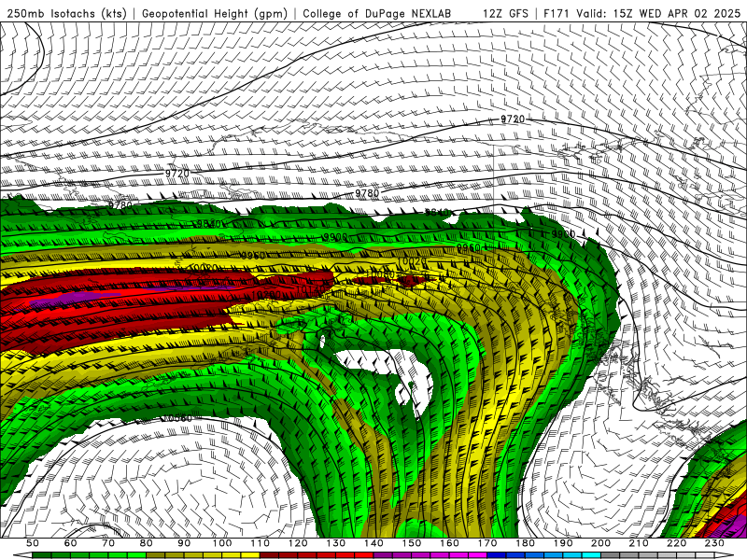Image resolution: width=747 pixels, height=560 pixels.
Task: Click the 100 value on the color scale
Action: point(222,543)
